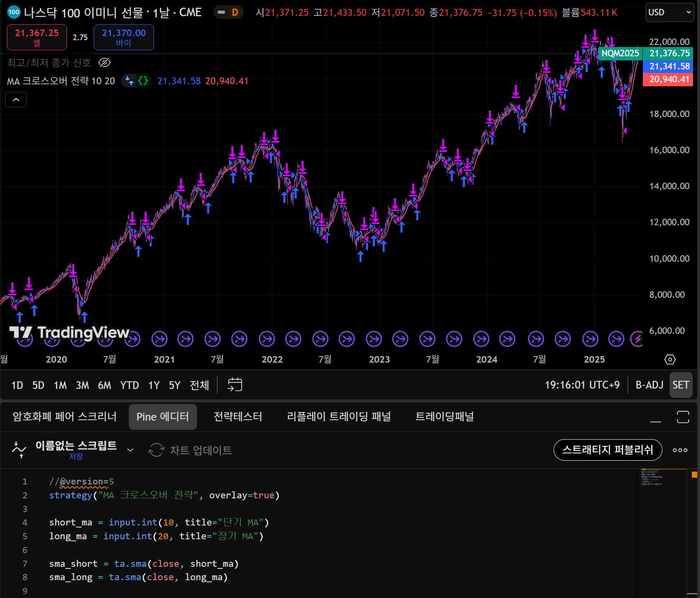Toggle B-ADJ back adjustment

pos(649,385)
